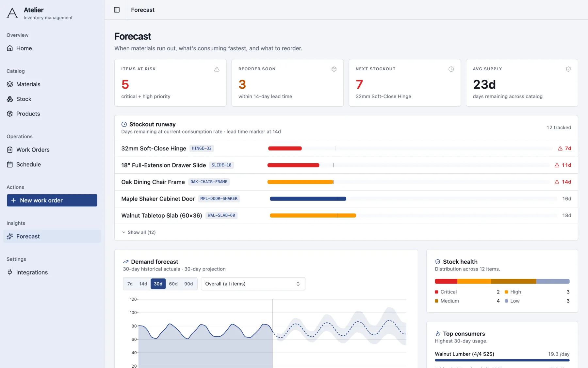The height and width of the screenshot is (368, 588).
Task: Click 32mm Soft-Close Hinge row name
Action: [154, 149]
